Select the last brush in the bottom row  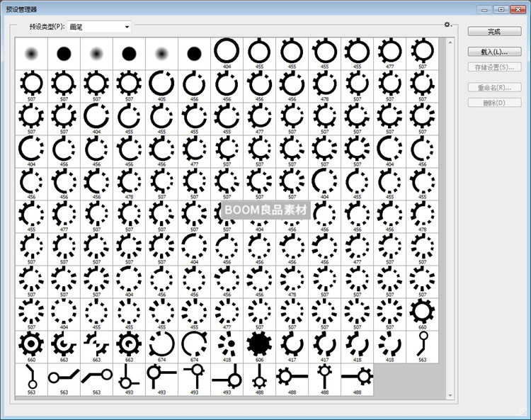[357, 378]
